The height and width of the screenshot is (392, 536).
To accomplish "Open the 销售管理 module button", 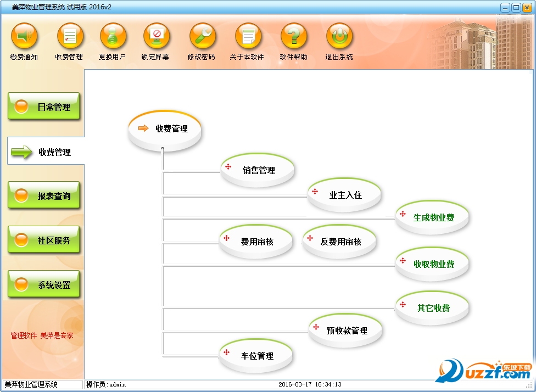I will (258, 170).
